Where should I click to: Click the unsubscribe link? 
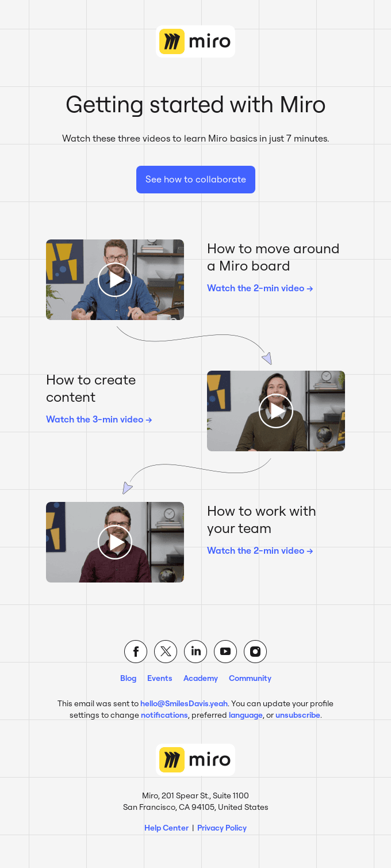(x=298, y=715)
